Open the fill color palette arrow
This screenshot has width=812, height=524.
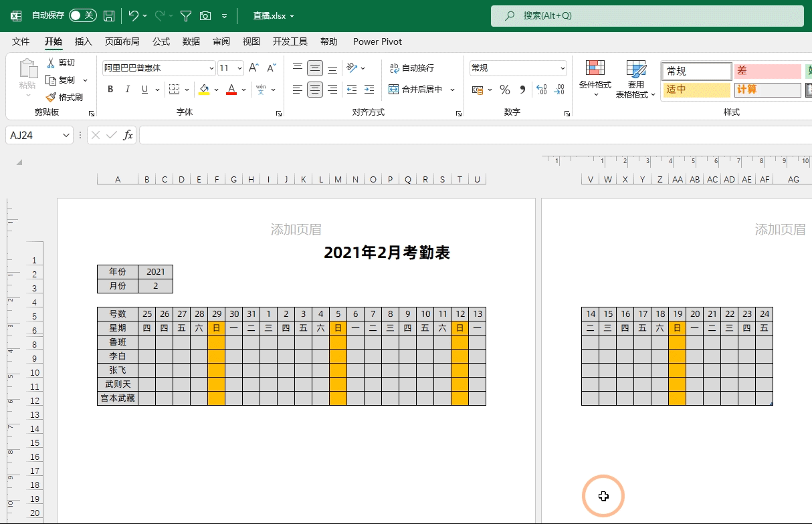[216, 90]
